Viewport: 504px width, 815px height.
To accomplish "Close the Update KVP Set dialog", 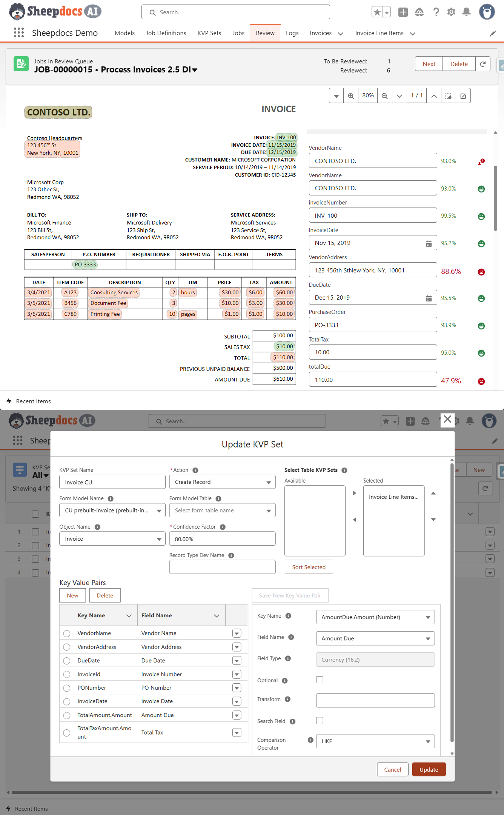I will (447, 419).
